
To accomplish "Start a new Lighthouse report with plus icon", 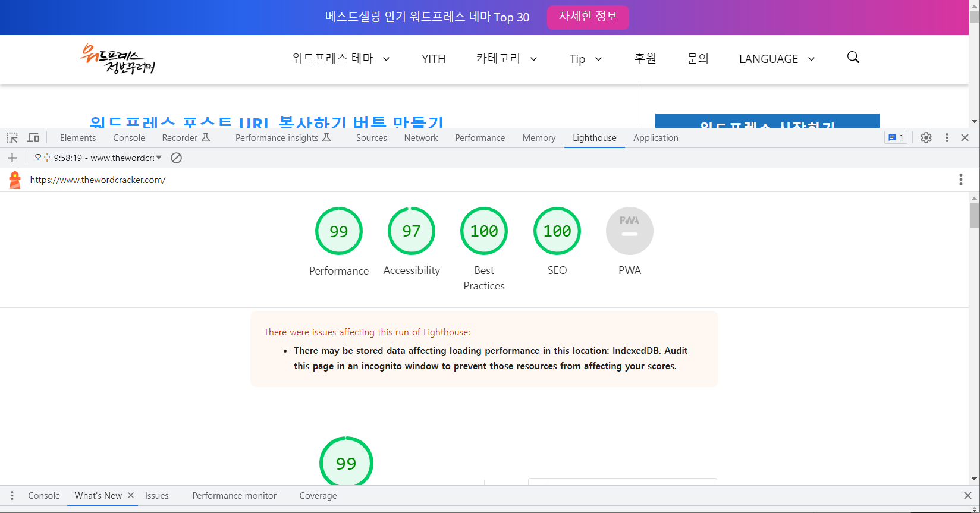I will [12, 158].
